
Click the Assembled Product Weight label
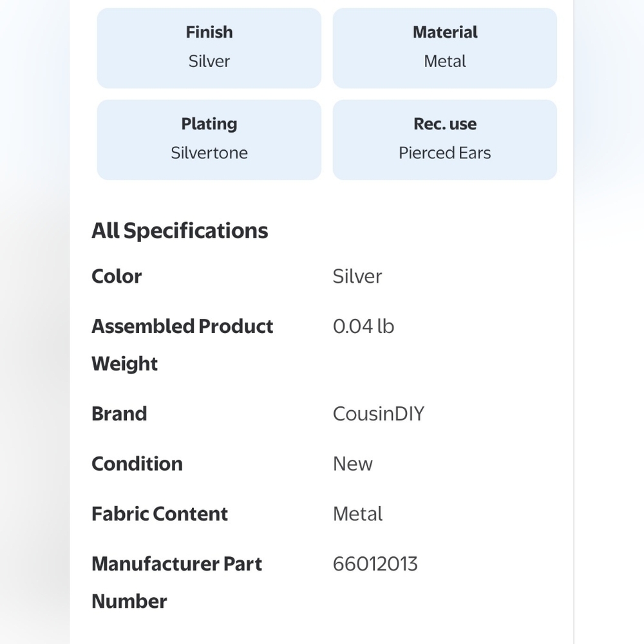click(182, 345)
